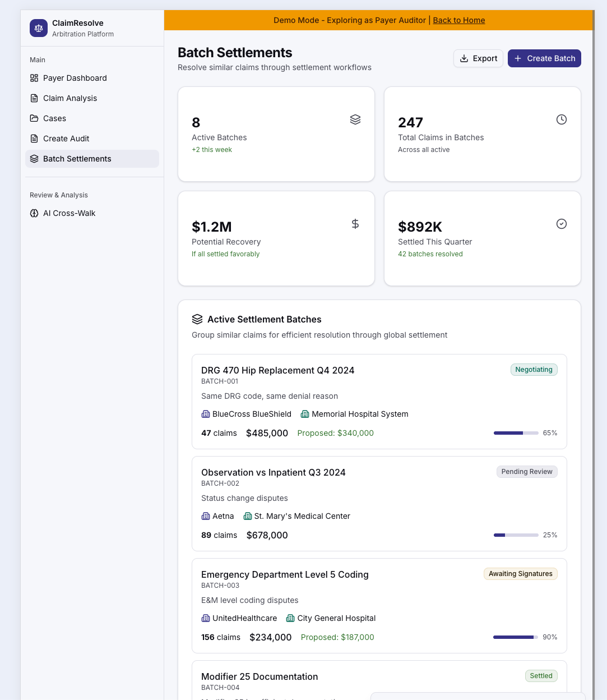Click the hospital icon next to Memorial Hospital System
The height and width of the screenshot is (700, 607).
pyautogui.click(x=305, y=414)
